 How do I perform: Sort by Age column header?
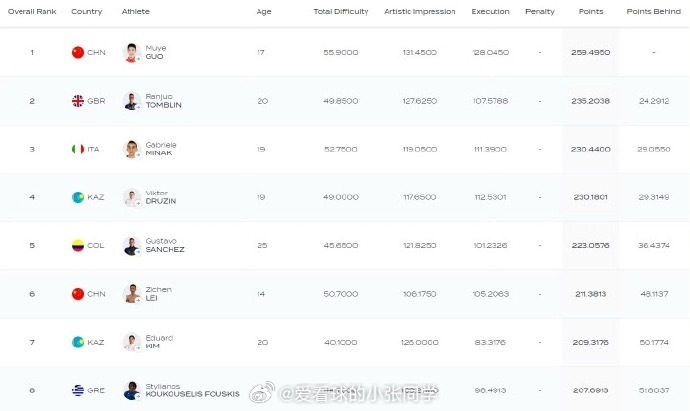coord(264,12)
